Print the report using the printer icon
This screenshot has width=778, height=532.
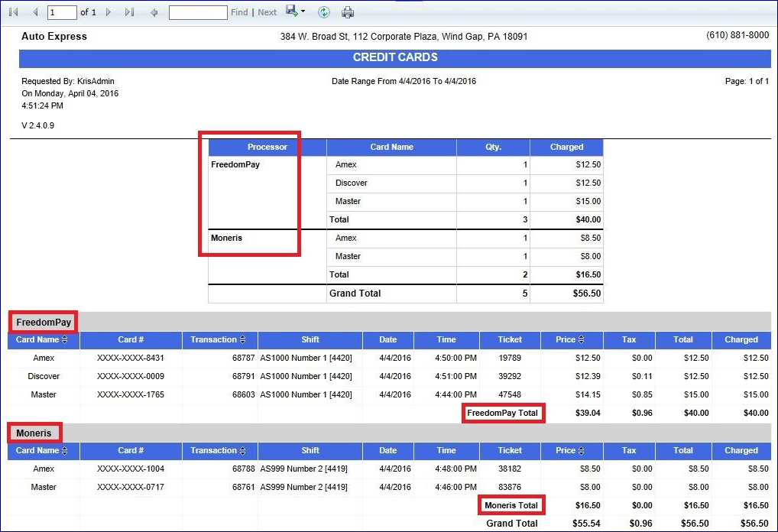pos(348,12)
